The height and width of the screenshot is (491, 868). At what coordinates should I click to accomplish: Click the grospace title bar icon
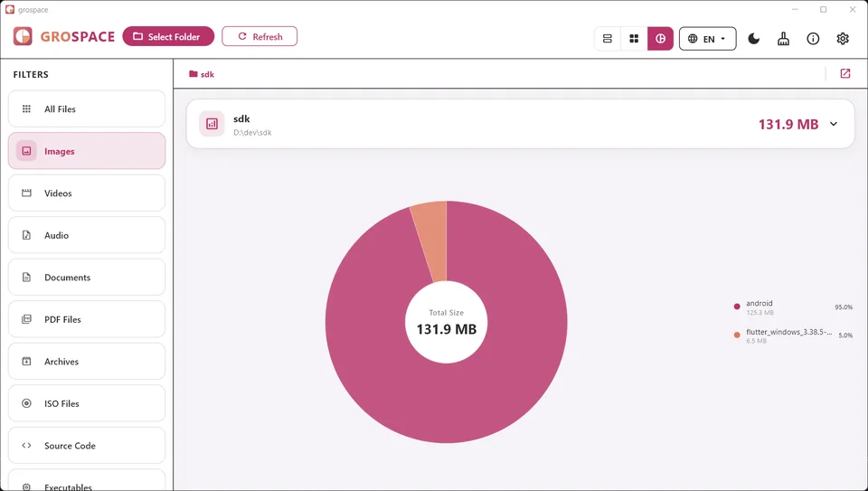(x=9, y=9)
